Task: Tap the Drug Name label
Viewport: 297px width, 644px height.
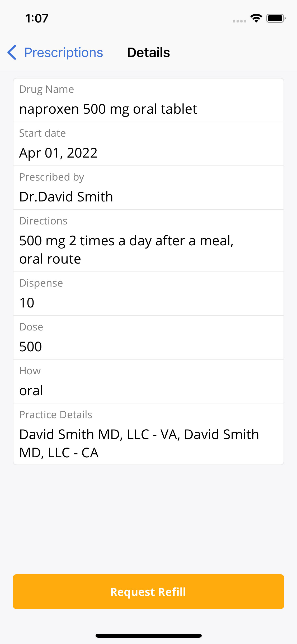Action: pos(46,89)
